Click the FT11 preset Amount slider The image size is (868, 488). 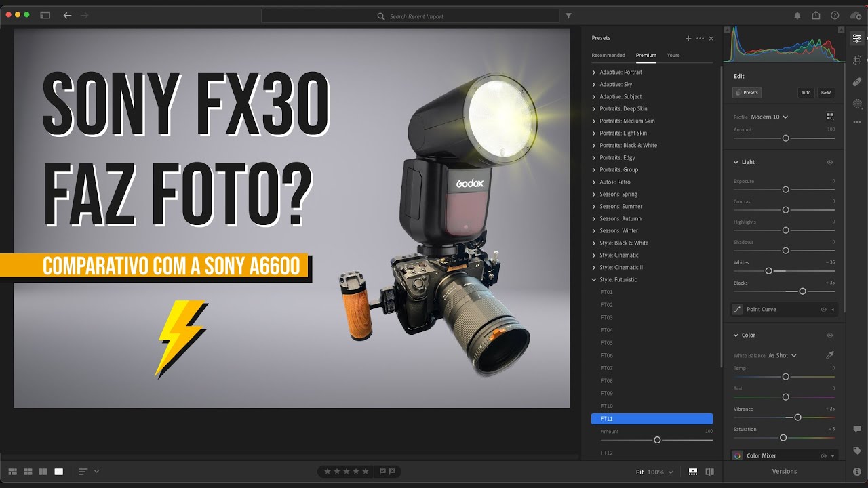(657, 440)
